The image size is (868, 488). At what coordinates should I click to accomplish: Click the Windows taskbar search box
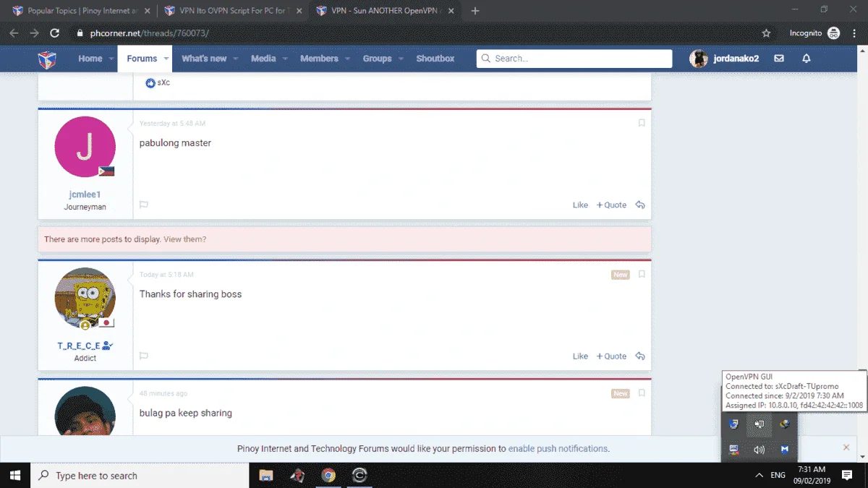pos(140,476)
